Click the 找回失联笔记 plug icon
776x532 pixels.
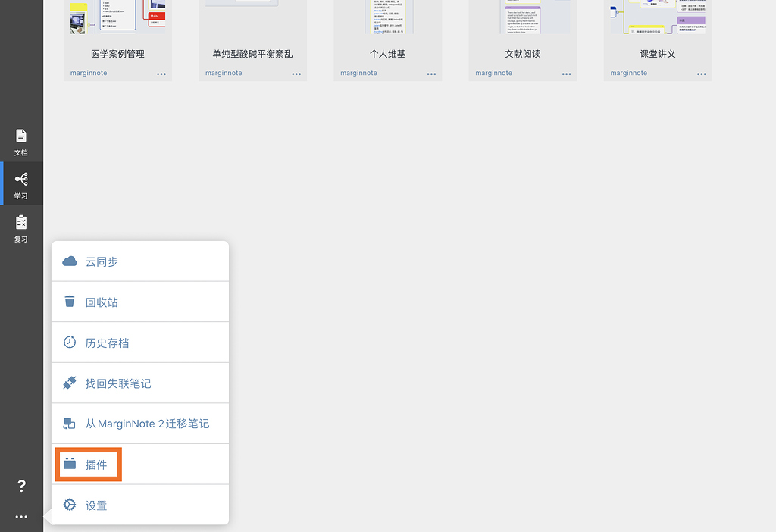(70, 383)
